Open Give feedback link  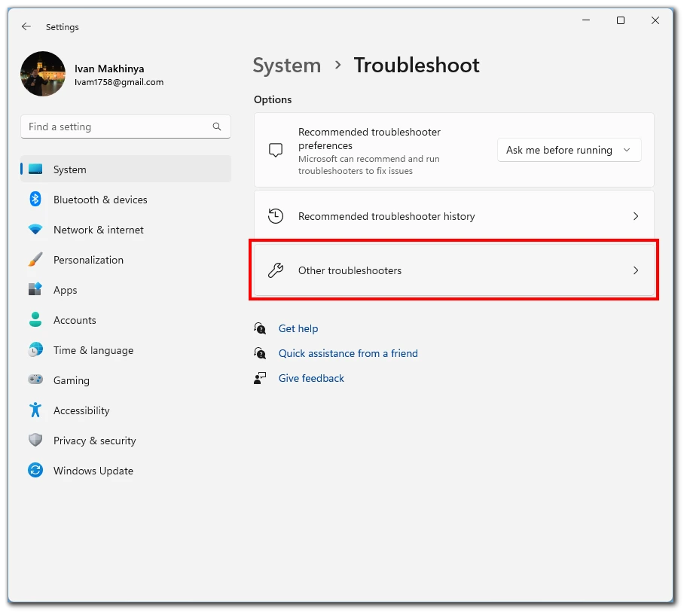(x=312, y=379)
